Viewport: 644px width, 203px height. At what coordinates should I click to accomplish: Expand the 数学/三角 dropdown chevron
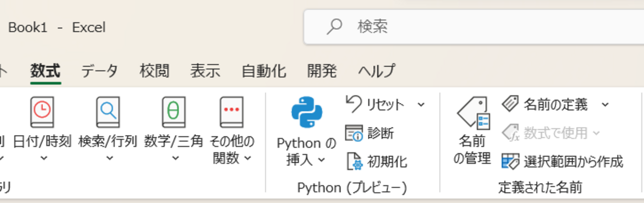(175, 158)
